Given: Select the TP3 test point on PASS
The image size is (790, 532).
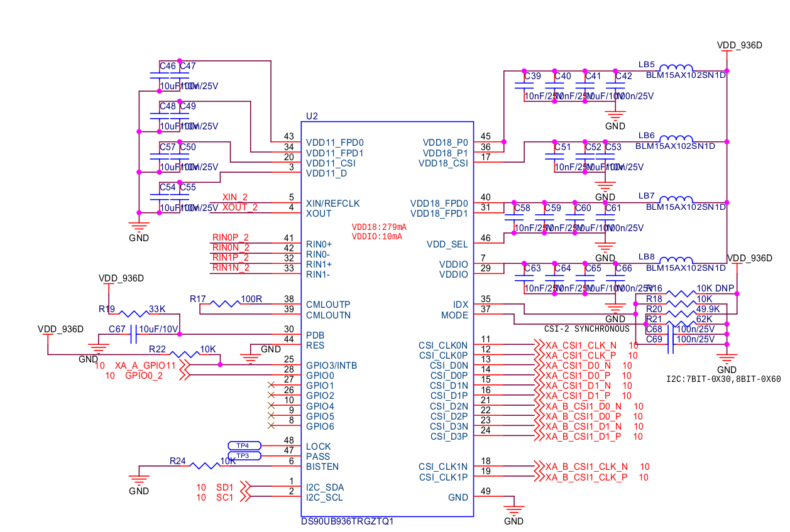Looking at the screenshot, I should click(x=244, y=455).
